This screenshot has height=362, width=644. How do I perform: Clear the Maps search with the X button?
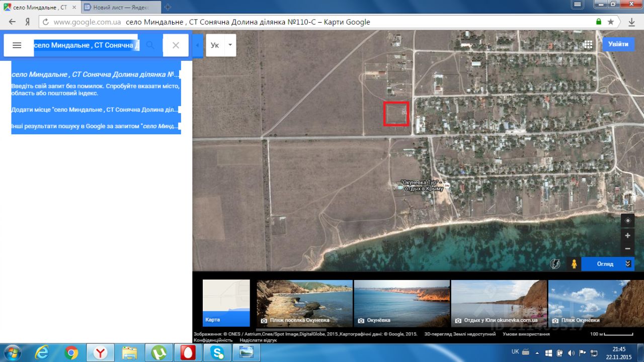[x=176, y=45]
